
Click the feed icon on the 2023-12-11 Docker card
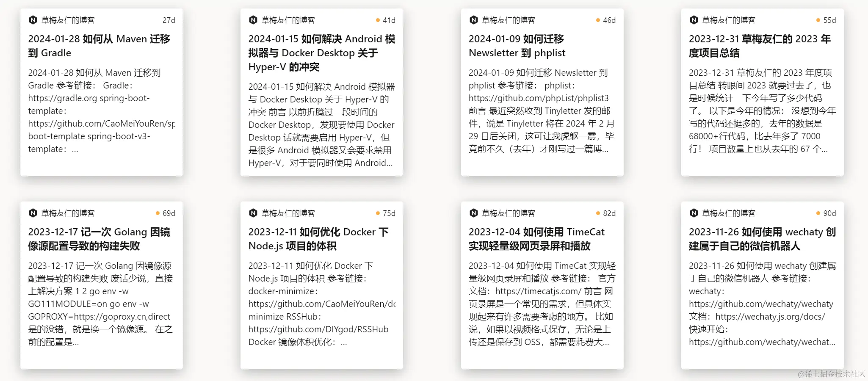pos(253,213)
